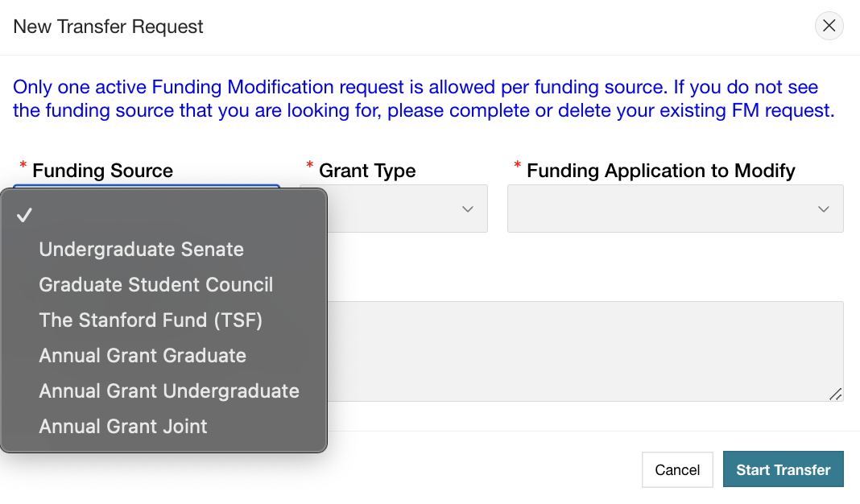
Task: Click the Funding Application to Modify chevron arrow
Action: point(823,209)
